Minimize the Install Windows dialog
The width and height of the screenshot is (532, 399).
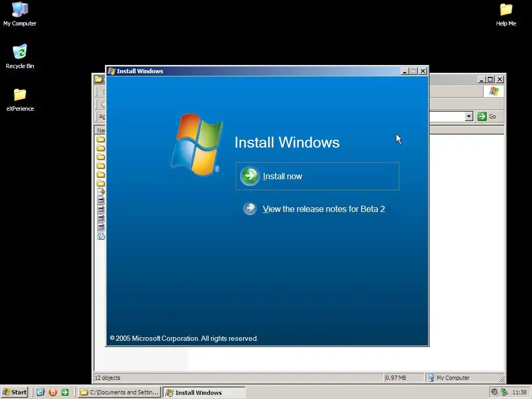pyautogui.click(x=404, y=71)
